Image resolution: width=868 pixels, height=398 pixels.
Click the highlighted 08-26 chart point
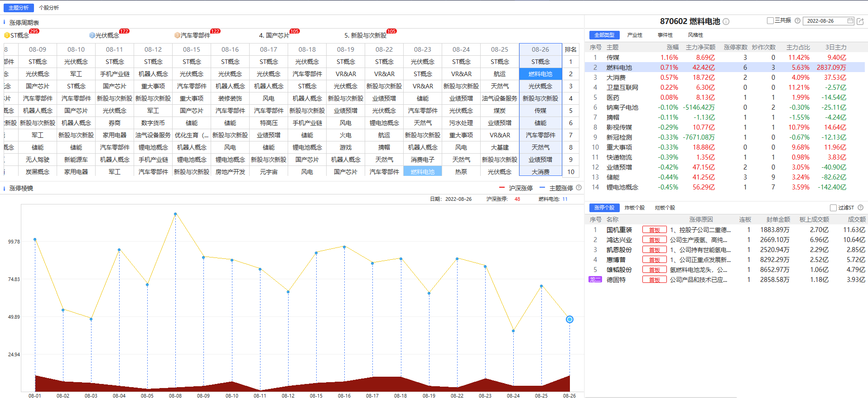(569, 320)
